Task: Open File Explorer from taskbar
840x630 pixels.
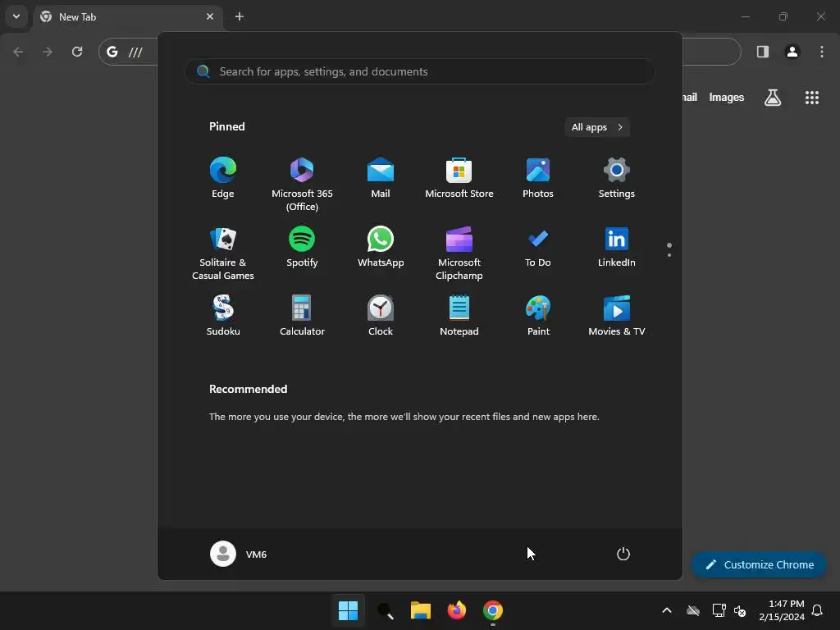Action: point(421,610)
